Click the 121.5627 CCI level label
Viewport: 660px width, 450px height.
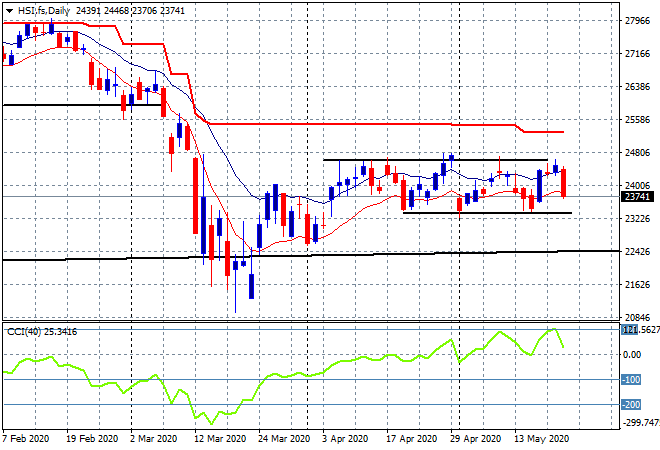(640, 330)
